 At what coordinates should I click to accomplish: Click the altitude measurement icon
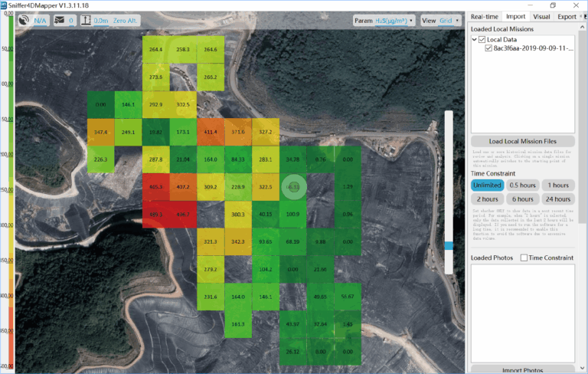pyautogui.click(x=86, y=20)
